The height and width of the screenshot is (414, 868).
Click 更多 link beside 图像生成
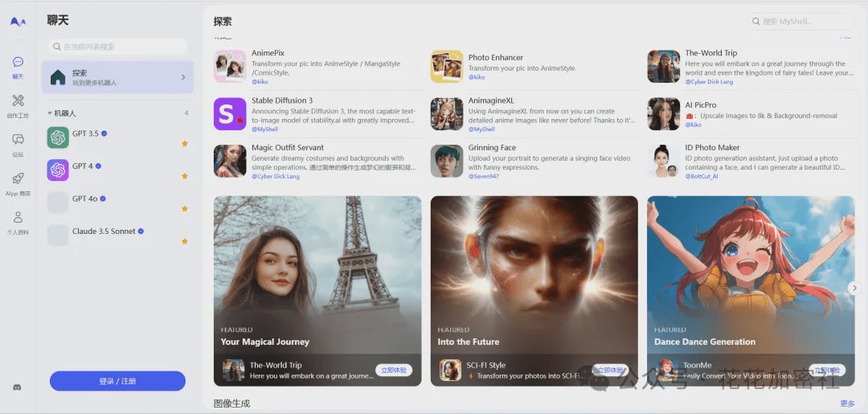coord(848,404)
